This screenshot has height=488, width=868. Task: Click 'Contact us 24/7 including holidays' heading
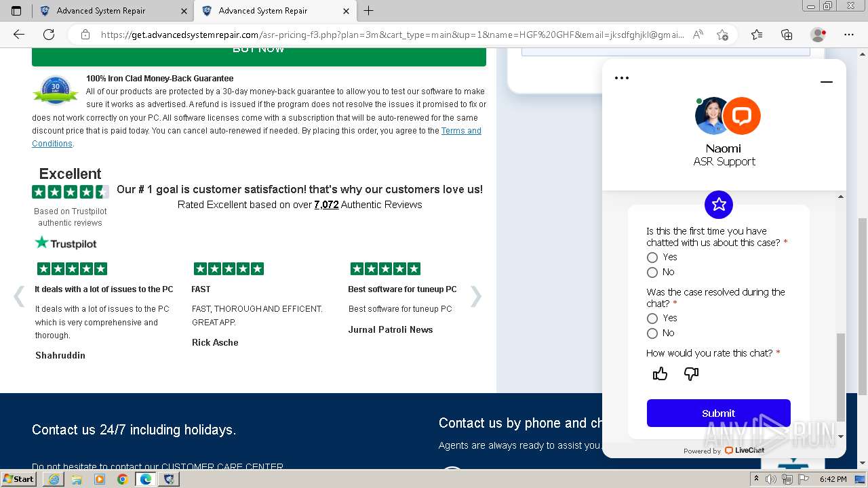pos(134,430)
